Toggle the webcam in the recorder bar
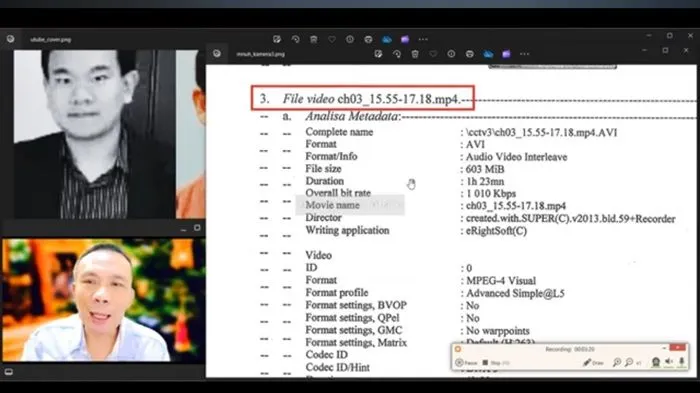Viewport: 700px width, 393px height. click(x=655, y=362)
